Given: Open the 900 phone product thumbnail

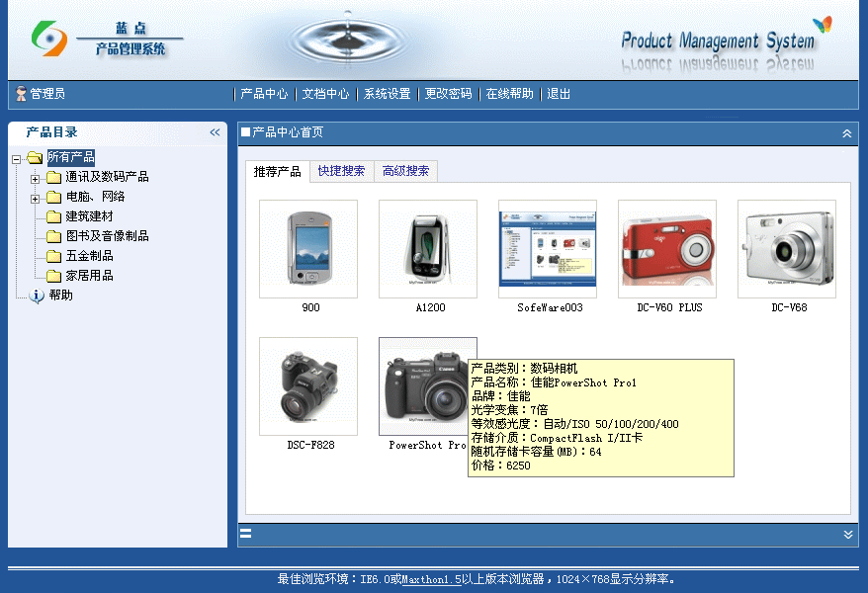Looking at the screenshot, I should pyautogui.click(x=308, y=249).
